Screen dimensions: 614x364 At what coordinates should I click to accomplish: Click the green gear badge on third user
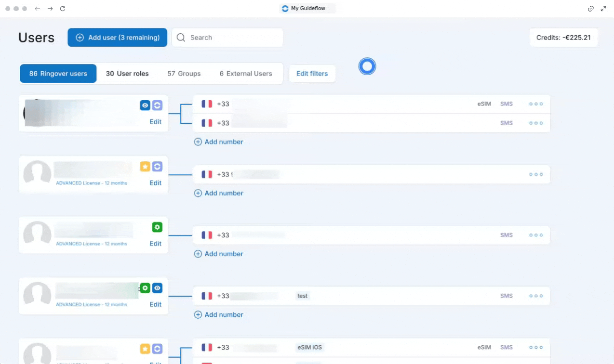click(157, 227)
